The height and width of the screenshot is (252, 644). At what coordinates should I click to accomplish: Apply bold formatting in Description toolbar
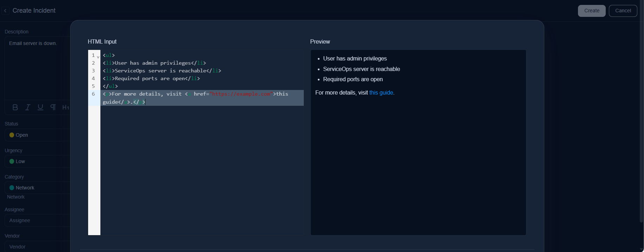click(15, 107)
